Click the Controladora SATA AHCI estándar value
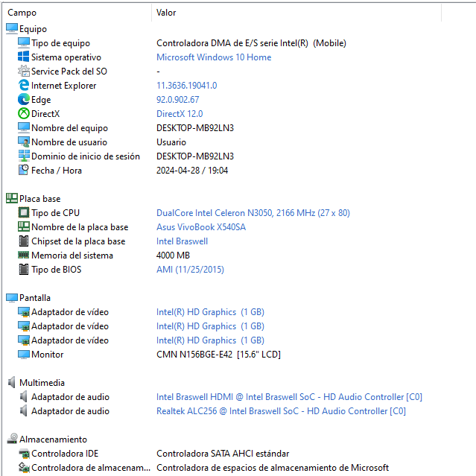 tap(223, 454)
